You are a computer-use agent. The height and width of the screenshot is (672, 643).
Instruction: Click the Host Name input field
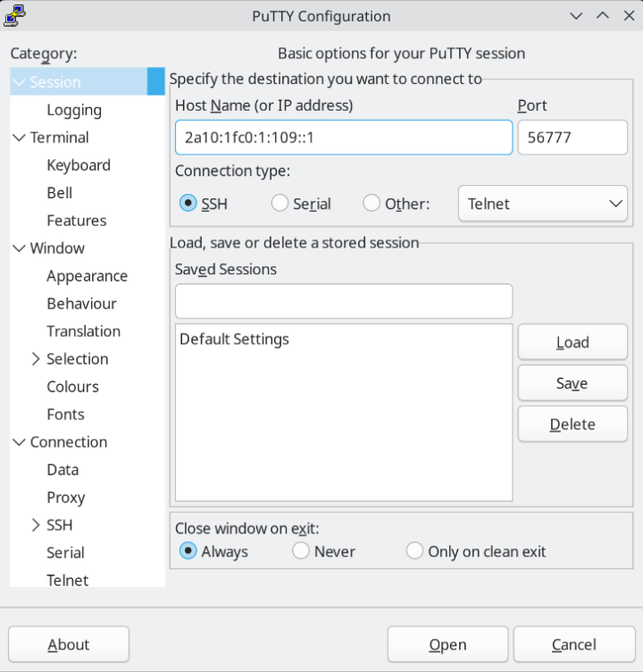coord(344,137)
